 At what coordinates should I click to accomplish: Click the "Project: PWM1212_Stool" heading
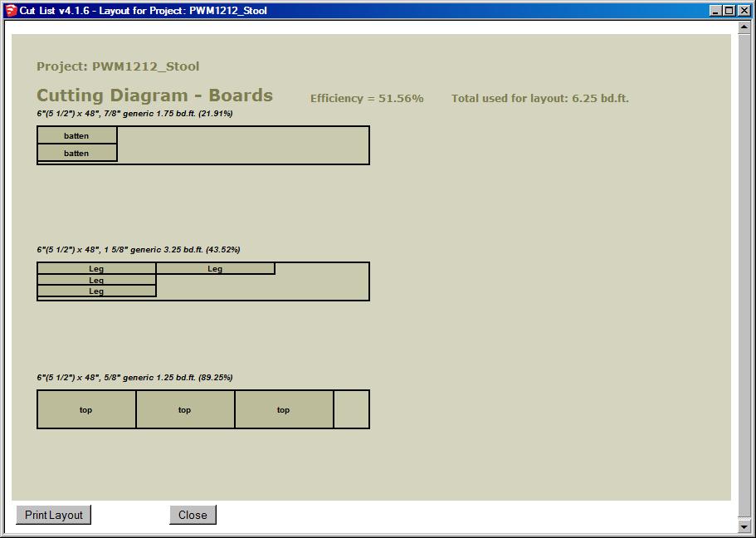[x=118, y=66]
